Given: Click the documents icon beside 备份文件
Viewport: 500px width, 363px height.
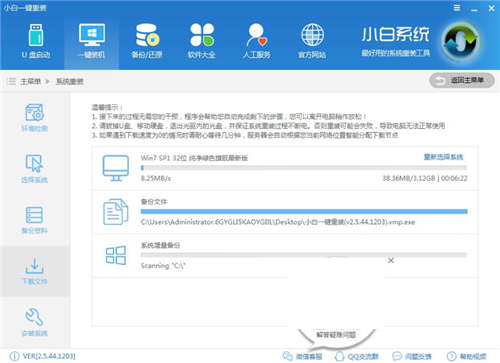Looking at the screenshot, I should tap(115, 212).
